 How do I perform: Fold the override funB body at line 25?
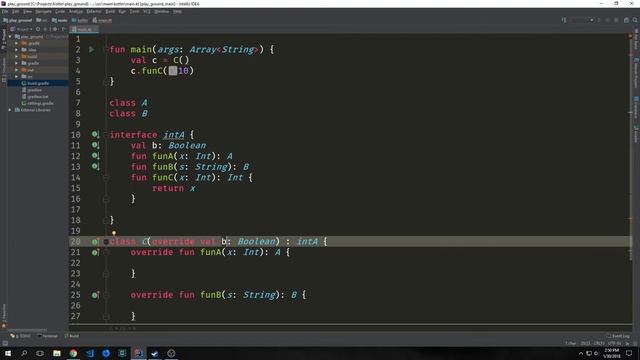[106, 295]
